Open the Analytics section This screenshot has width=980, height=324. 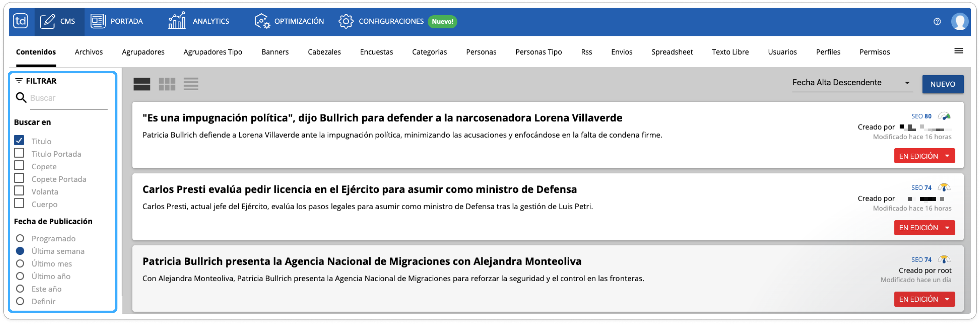tap(198, 21)
